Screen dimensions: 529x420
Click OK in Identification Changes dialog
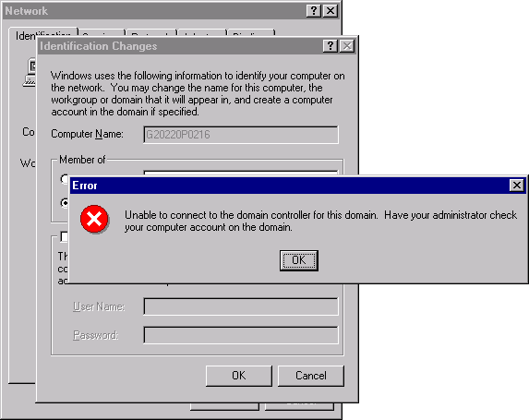239,376
